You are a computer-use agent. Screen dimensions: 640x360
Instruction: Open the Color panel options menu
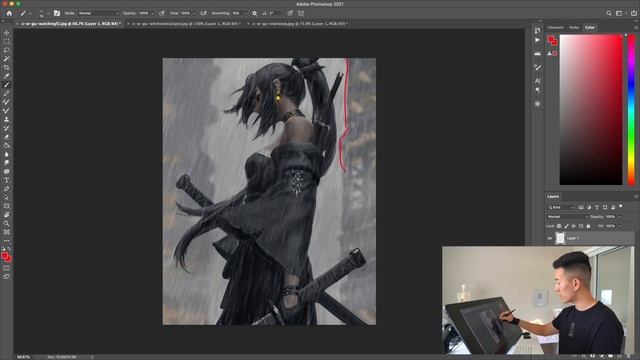[x=636, y=27]
